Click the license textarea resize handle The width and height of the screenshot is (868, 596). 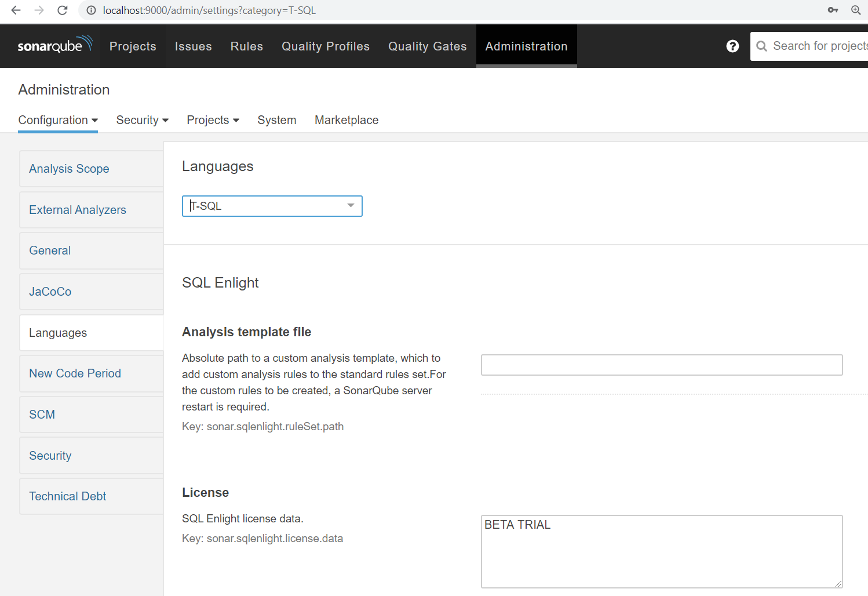[838, 584]
